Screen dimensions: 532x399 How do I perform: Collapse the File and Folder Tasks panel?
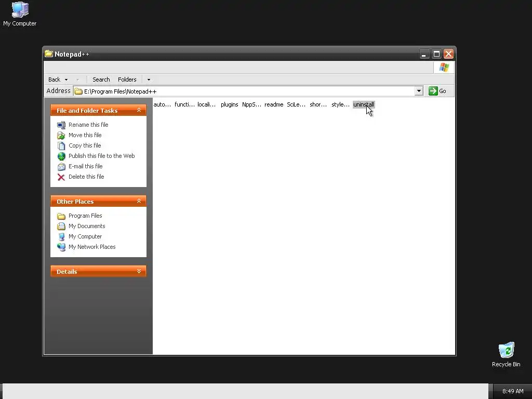(x=139, y=110)
